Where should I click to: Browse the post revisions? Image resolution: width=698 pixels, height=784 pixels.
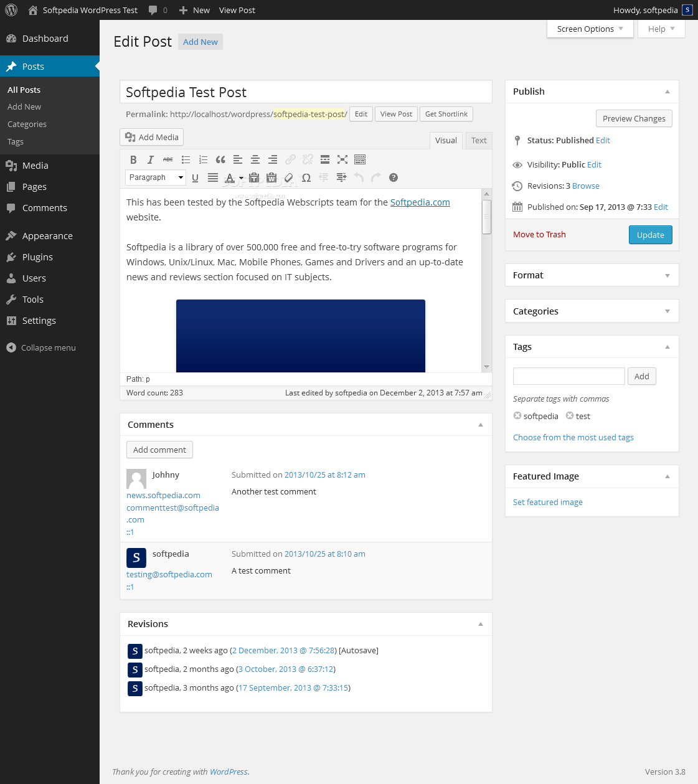(586, 186)
